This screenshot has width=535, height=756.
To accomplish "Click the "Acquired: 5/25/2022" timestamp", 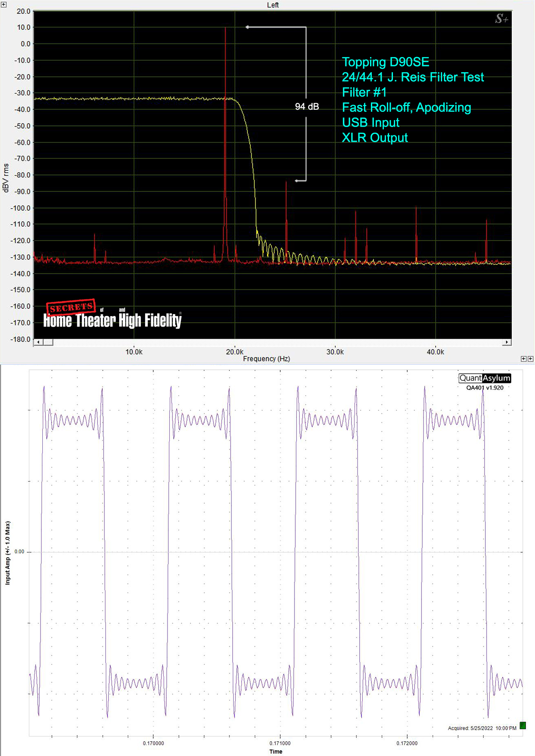I will point(481,728).
